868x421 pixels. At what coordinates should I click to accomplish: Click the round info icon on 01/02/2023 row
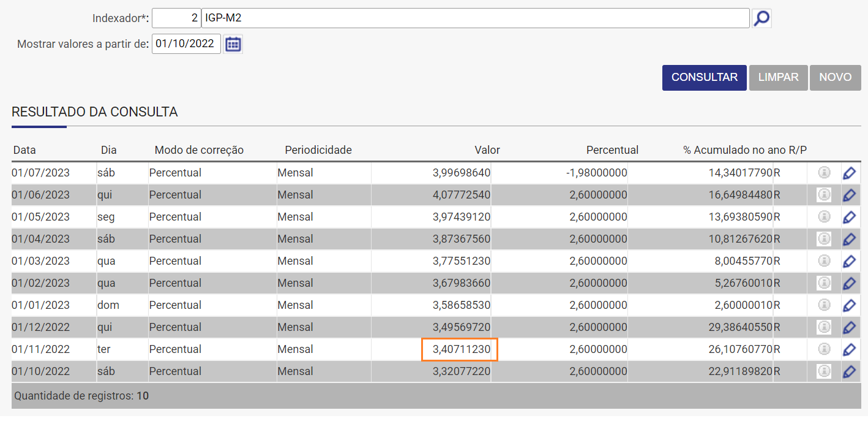824,283
